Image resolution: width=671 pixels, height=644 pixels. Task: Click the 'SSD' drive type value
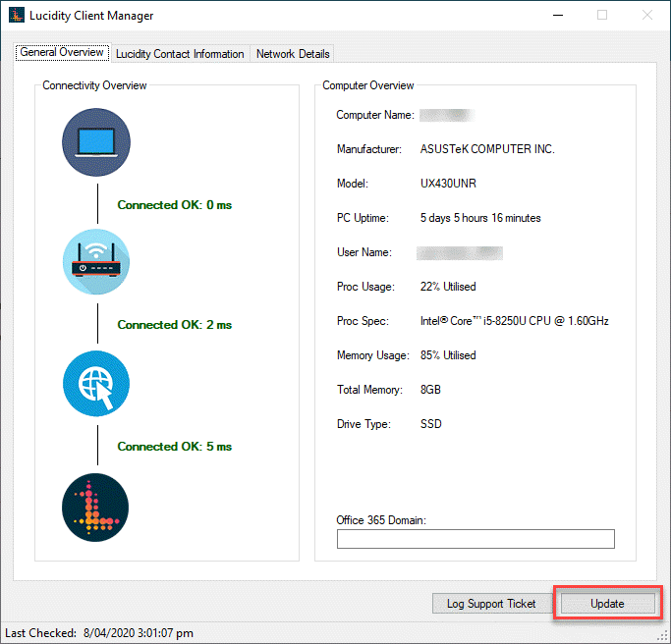click(430, 424)
